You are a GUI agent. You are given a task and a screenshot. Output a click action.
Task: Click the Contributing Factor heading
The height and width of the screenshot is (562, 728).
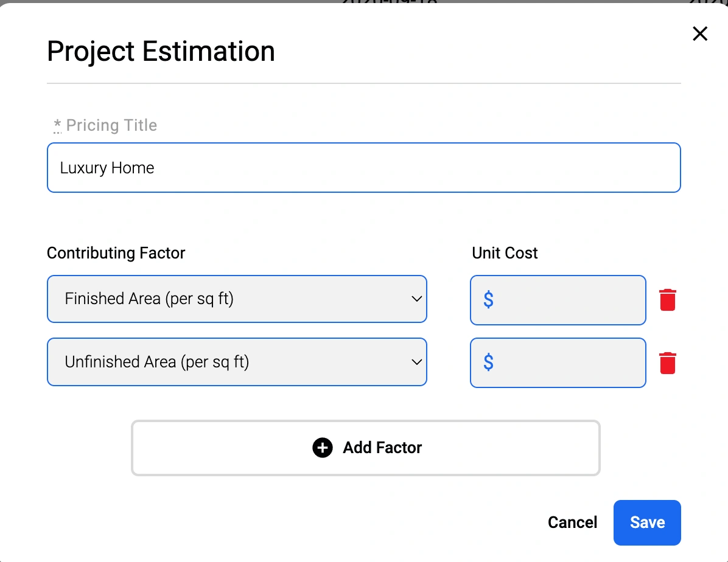point(116,254)
